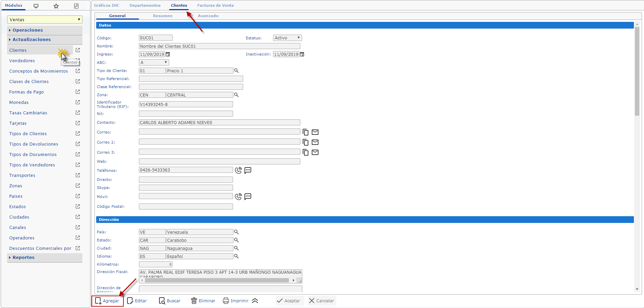Viewport: 644px width, 308px height.
Task: Open calendar picker for Ingreso date
Action: coord(168,54)
